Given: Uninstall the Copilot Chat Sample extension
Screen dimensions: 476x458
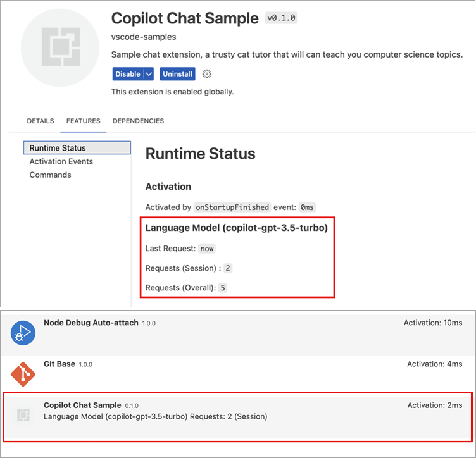Looking at the screenshot, I should click(177, 74).
